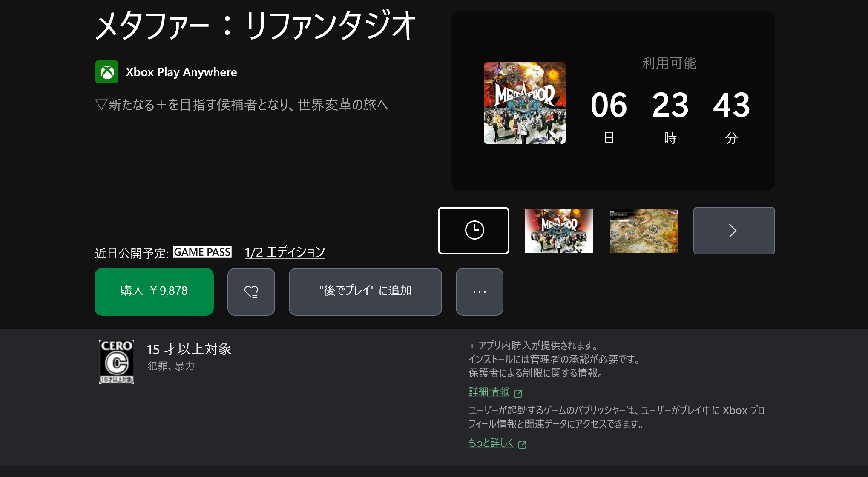Click the 犯罪、暴力 content descriptor text
868x477 pixels.
tap(171, 366)
